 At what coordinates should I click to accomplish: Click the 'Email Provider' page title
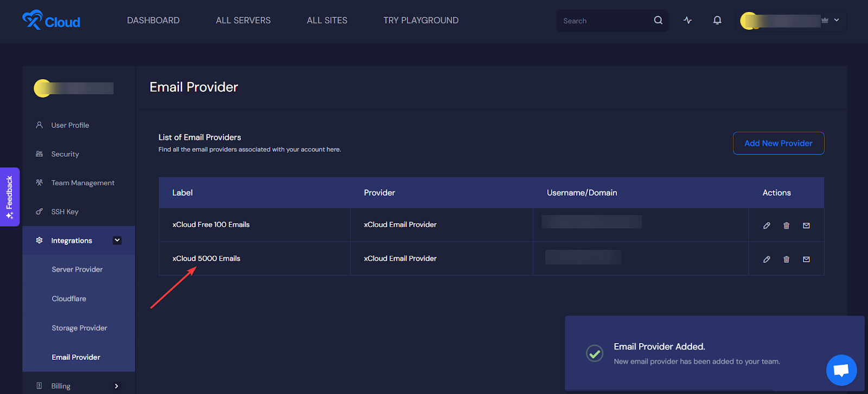point(194,87)
